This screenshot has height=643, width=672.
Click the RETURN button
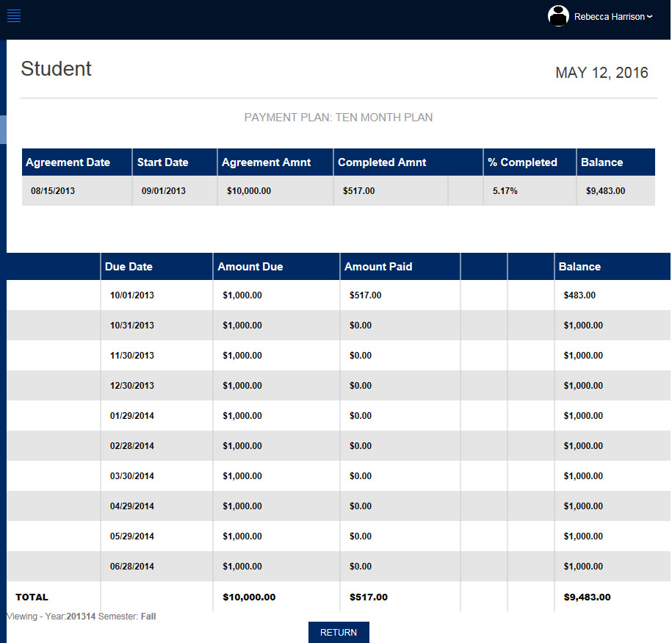(338, 632)
